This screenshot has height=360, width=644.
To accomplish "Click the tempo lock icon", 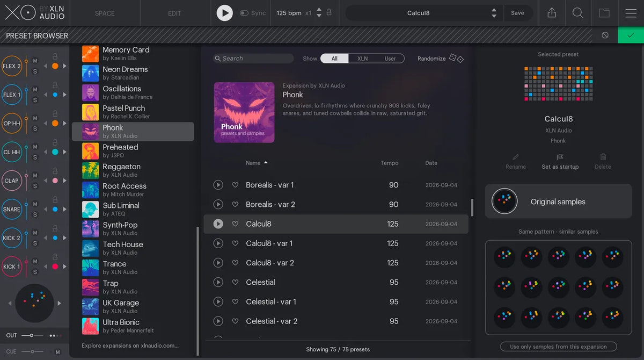I will [x=329, y=12].
